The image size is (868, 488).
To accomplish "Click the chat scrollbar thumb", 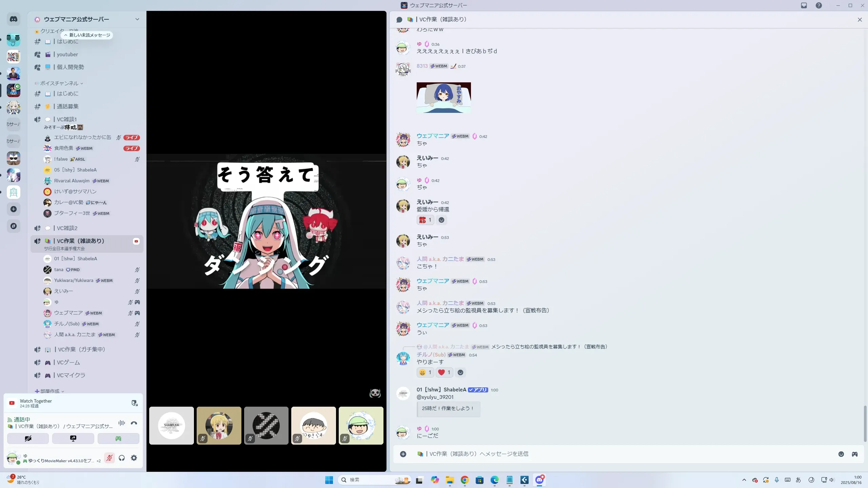I will click(865, 423).
